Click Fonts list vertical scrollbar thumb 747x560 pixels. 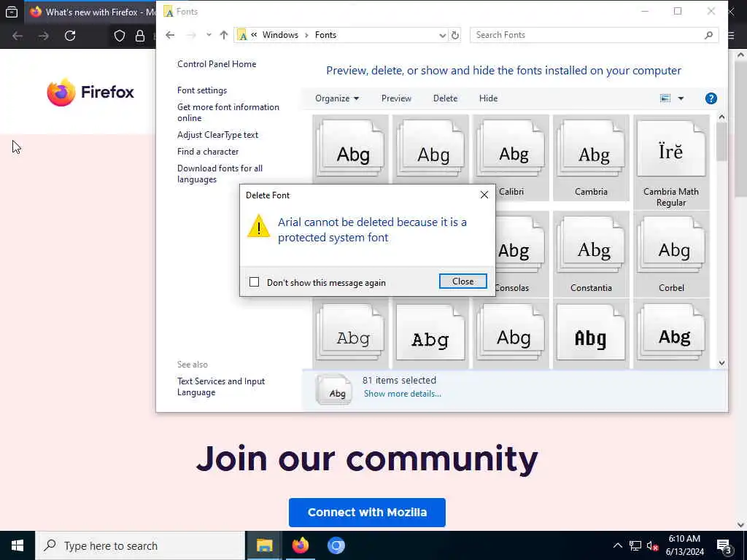coord(721,141)
